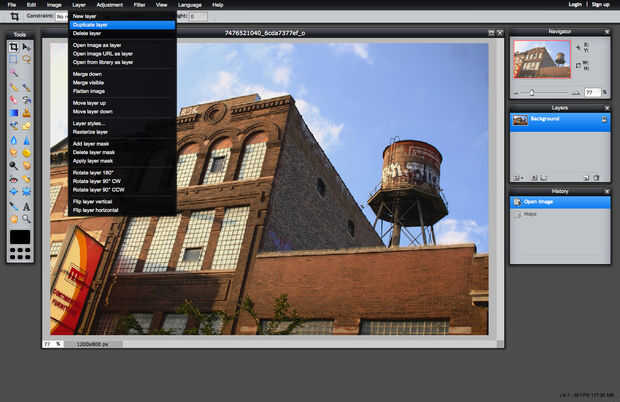Add layer mask from Layers panel footer
The height and width of the screenshot is (402, 620).
(x=534, y=178)
